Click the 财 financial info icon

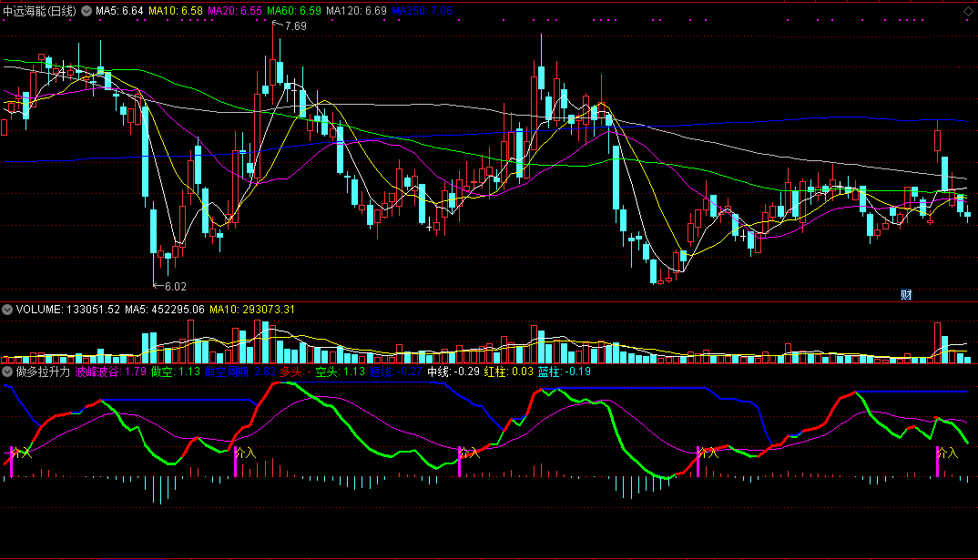coord(906,295)
